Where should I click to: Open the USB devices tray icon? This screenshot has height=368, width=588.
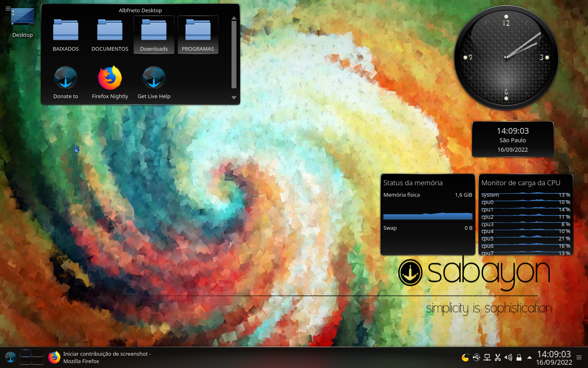click(x=476, y=358)
